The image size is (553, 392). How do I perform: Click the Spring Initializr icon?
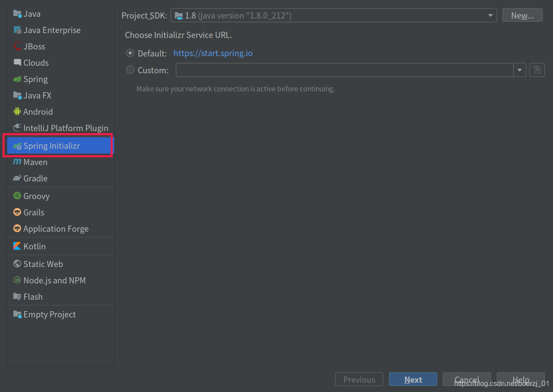click(17, 146)
